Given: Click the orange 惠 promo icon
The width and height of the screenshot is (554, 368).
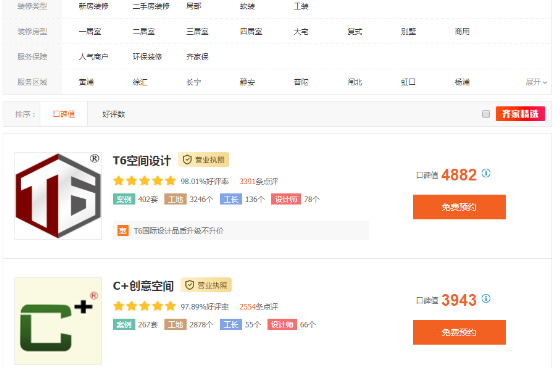Looking at the screenshot, I should point(123,231).
